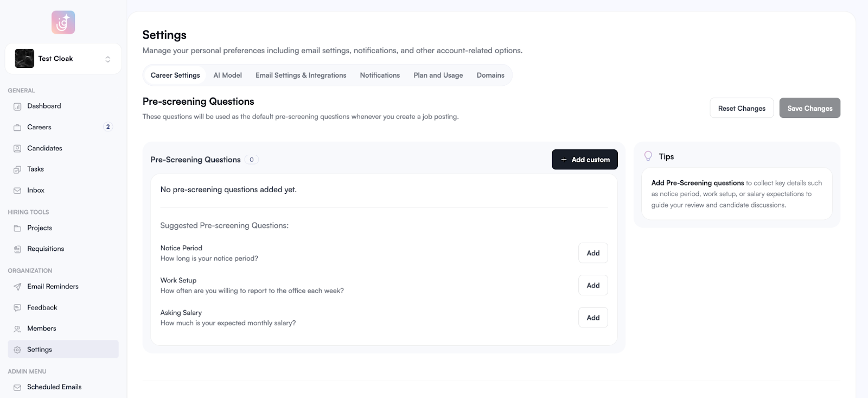
Task: Add the Notice Period suggested question
Action: click(x=592, y=253)
